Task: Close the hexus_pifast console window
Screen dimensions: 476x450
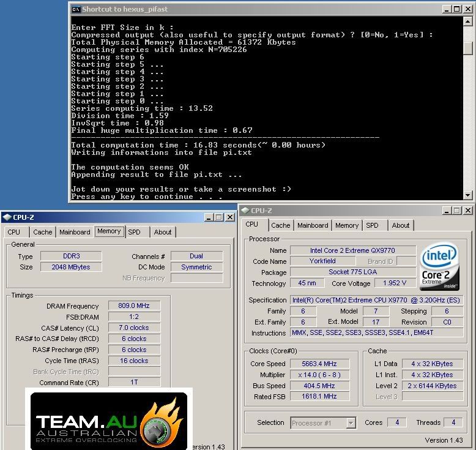Action: 468,9
